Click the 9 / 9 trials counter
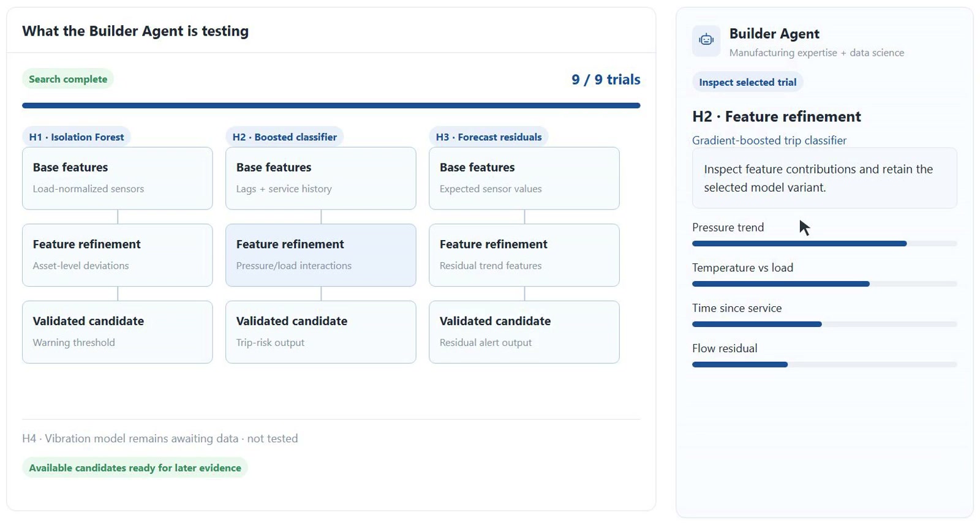The height and width of the screenshot is (523, 980). 606,80
